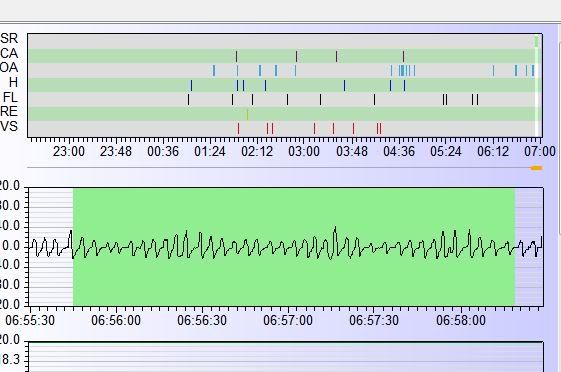Click the 07:00 time axis label

pos(540,151)
